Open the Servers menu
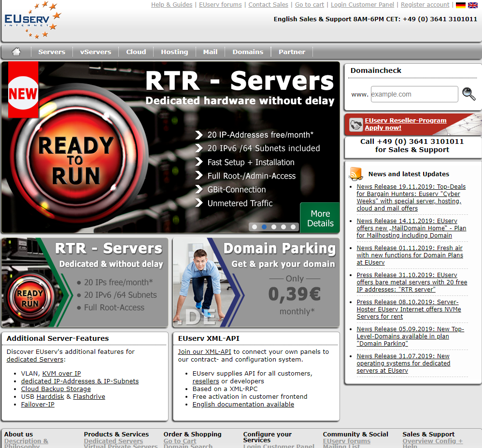 click(x=52, y=52)
